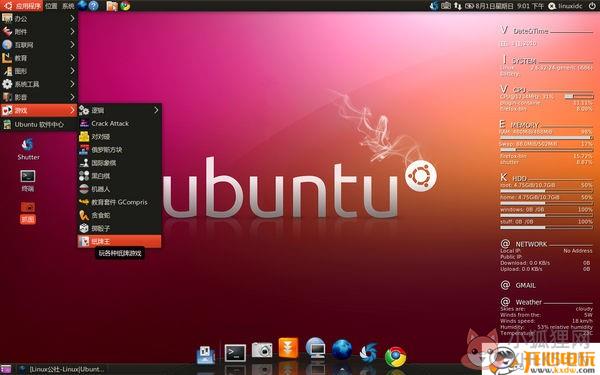Launch the camera app from the dock
This screenshot has width=600, height=375.
pos(262,350)
